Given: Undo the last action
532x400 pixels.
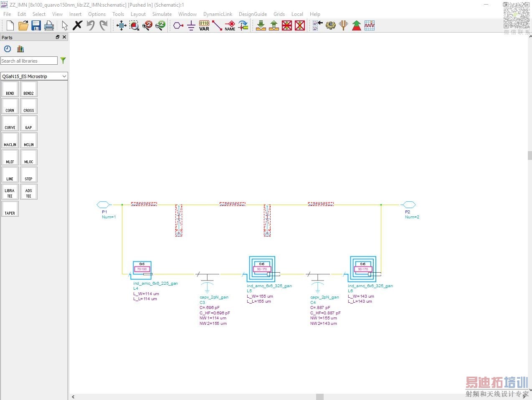Looking at the screenshot, I should (x=90, y=25).
